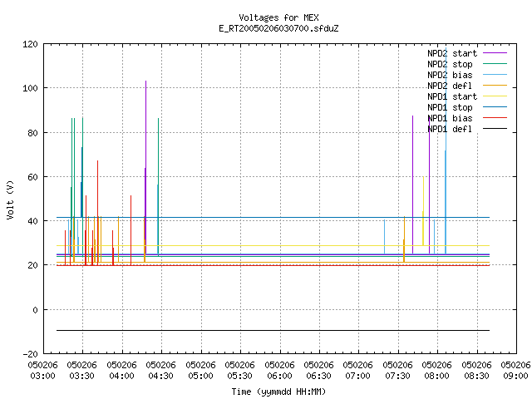Click the 050206 03:00 x-axis tick label
Image resolution: width=532 pixels, height=399 pixels.
42,371
